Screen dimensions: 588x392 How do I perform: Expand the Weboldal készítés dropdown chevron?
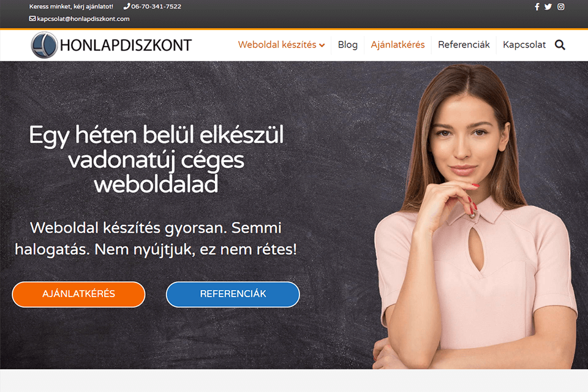click(x=322, y=45)
